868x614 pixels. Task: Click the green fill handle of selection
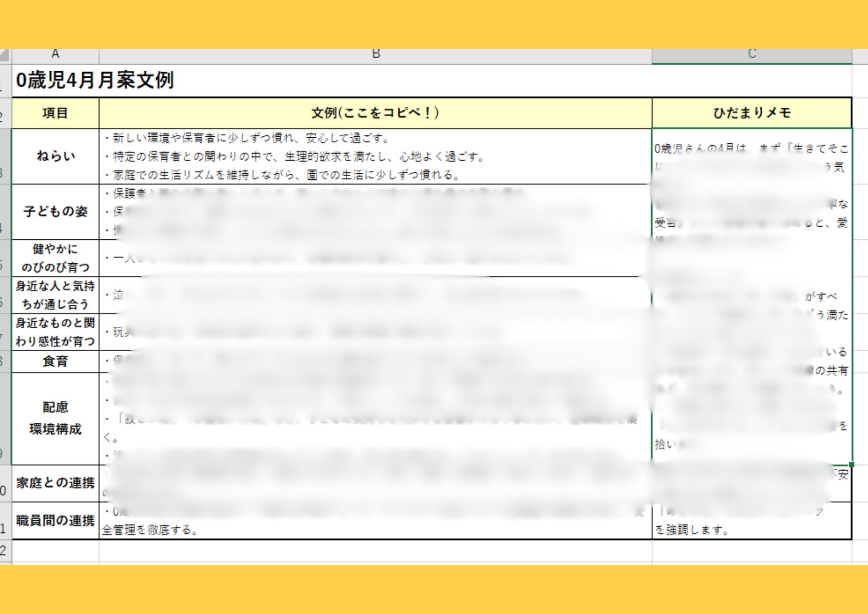click(852, 465)
